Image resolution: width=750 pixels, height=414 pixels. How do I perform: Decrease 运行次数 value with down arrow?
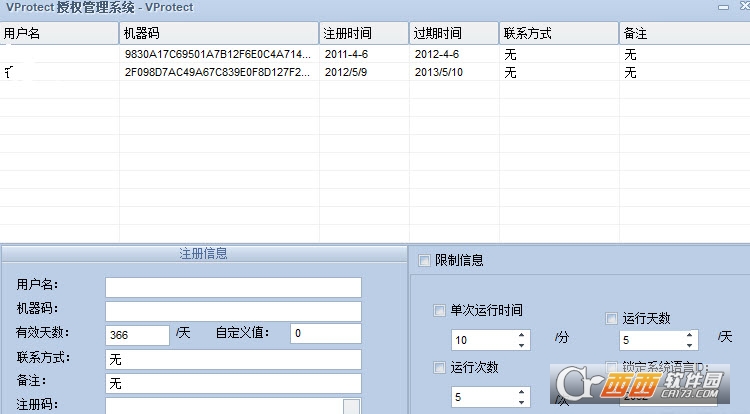point(521,402)
